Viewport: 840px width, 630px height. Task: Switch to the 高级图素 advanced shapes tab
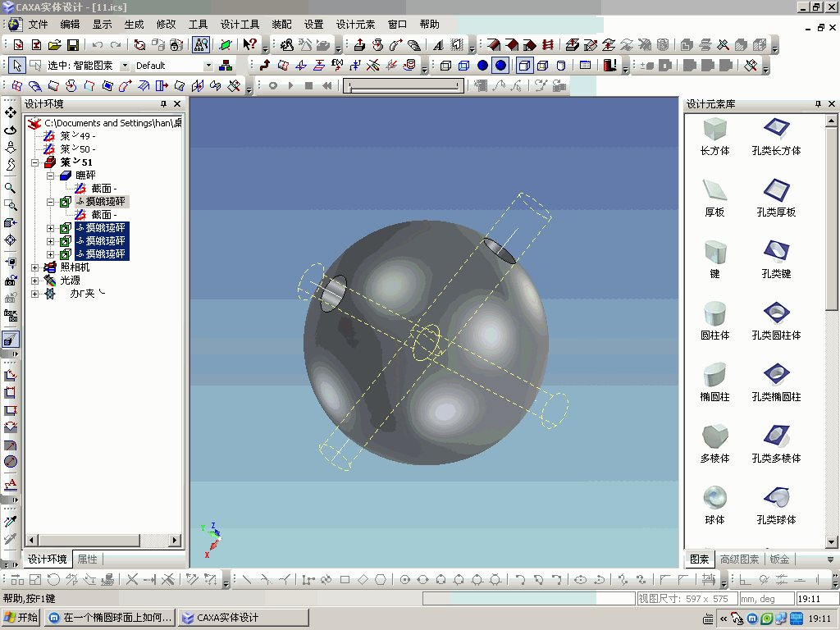(x=739, y=559)
